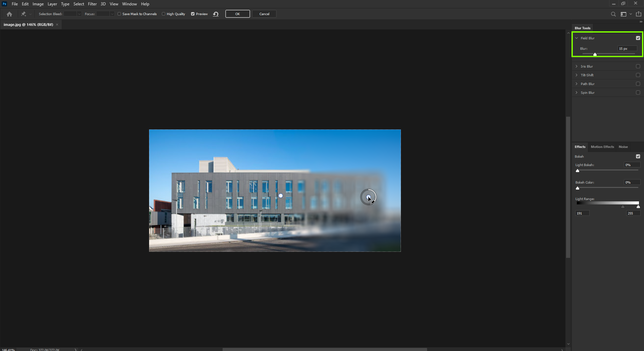The height and width of the screenshot is (351, 644).
Task: Click the Photoshop logo icon
Action: point(4,4)
